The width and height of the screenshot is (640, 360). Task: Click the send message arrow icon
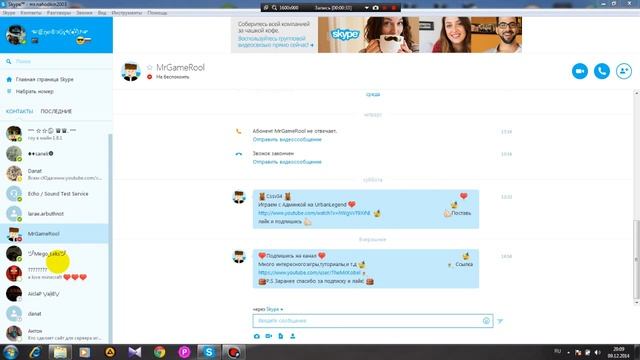(500, 321)
